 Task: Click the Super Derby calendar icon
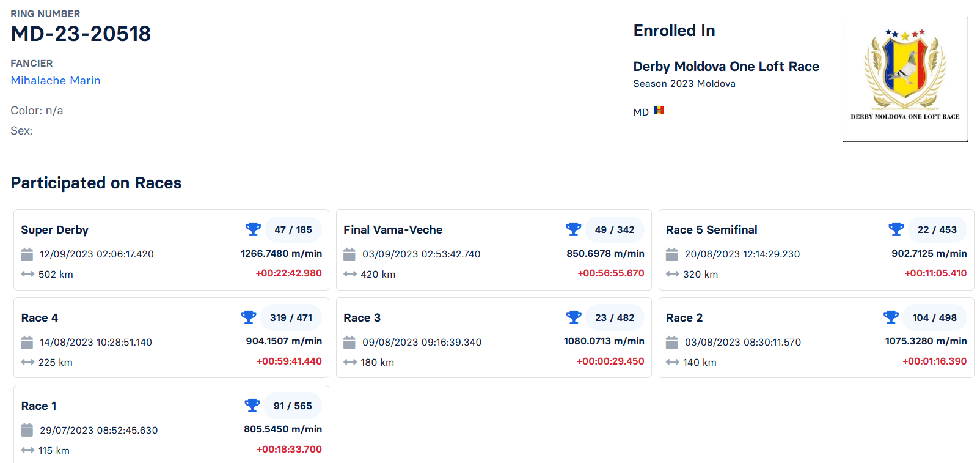[x=27, y=254]
